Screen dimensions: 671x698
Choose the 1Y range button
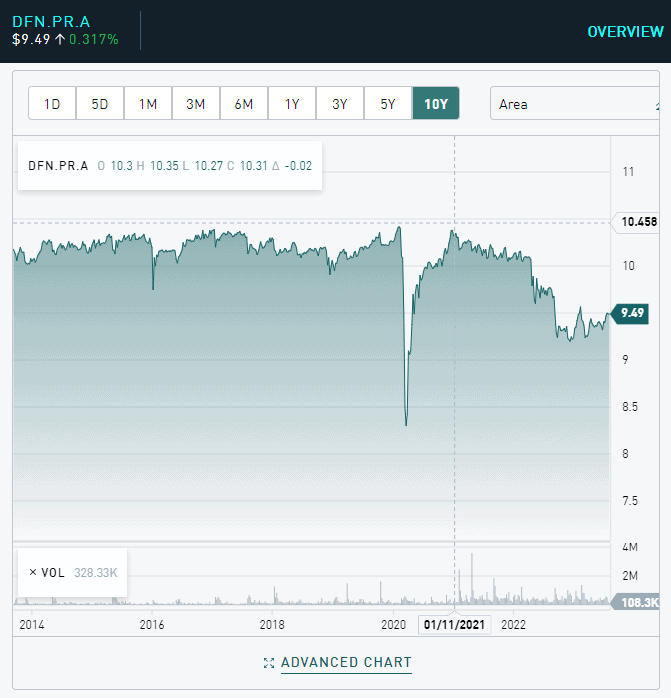pos(292,104)
